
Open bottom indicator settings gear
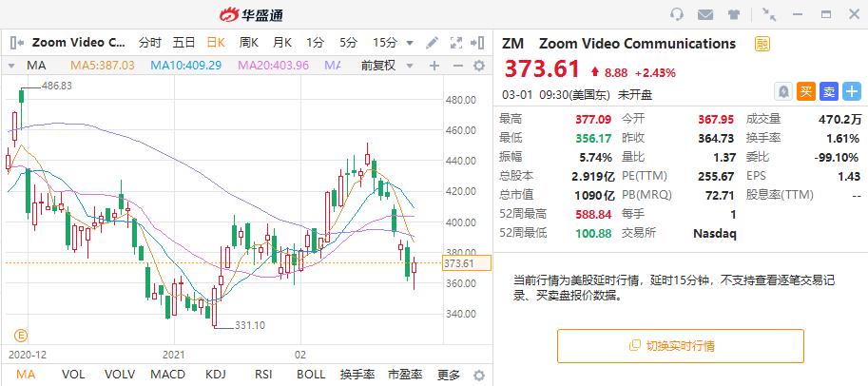(479, 375)
